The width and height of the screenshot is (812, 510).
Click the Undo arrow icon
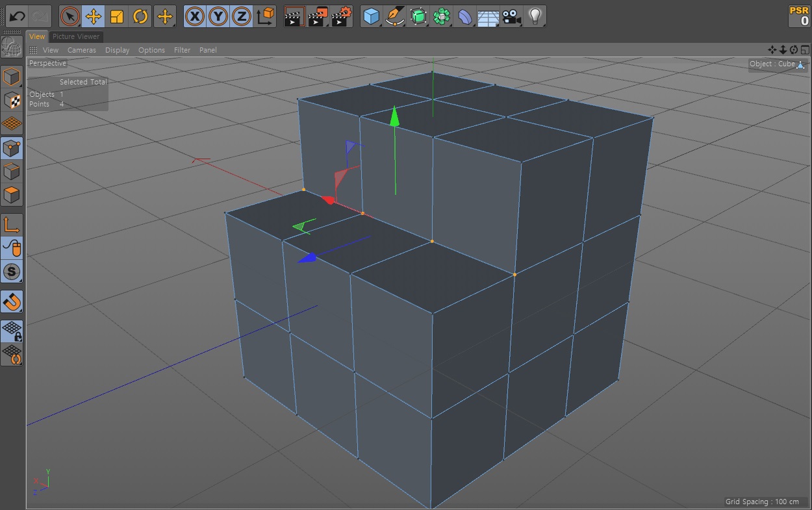(17, 16)
